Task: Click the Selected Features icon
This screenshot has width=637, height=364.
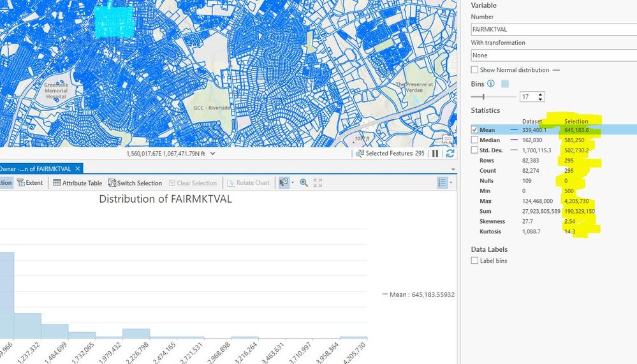Action: (360, 154)
